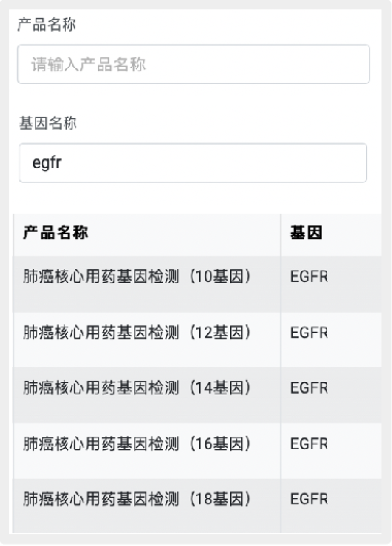
Task: Open row 肺癌核心用药基因检测（16基因）
Action: (197, 451)
